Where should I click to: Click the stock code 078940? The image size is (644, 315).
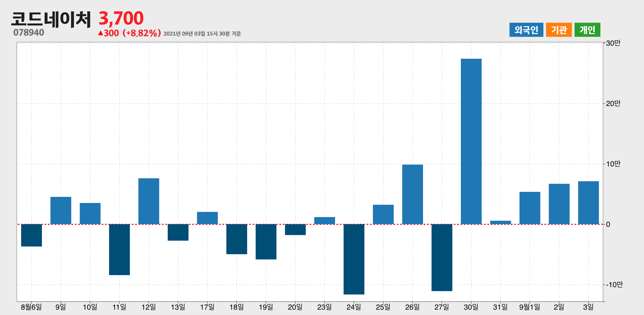click(29, 33)
